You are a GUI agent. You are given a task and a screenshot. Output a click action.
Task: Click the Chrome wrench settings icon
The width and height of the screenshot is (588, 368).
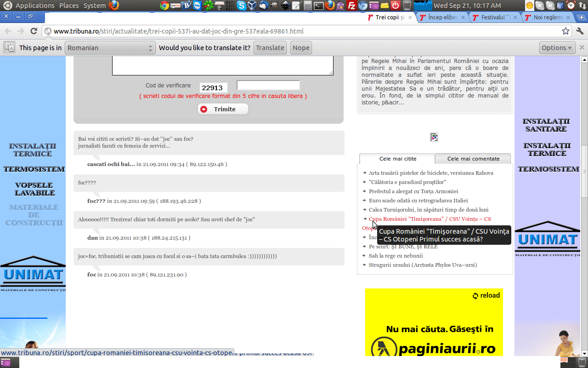pos(579,31)
